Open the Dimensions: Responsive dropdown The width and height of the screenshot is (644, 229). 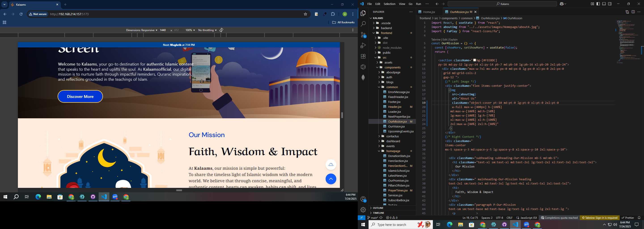coord(142,30)
